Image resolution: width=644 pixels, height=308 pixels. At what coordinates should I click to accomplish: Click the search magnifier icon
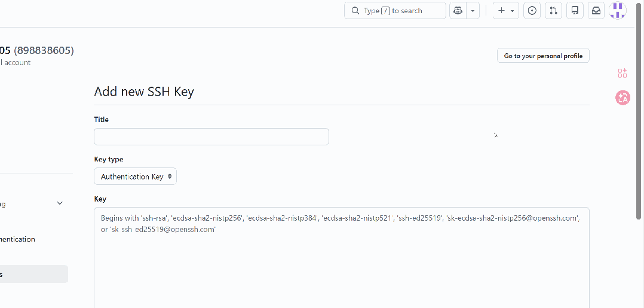coord(355,11)
